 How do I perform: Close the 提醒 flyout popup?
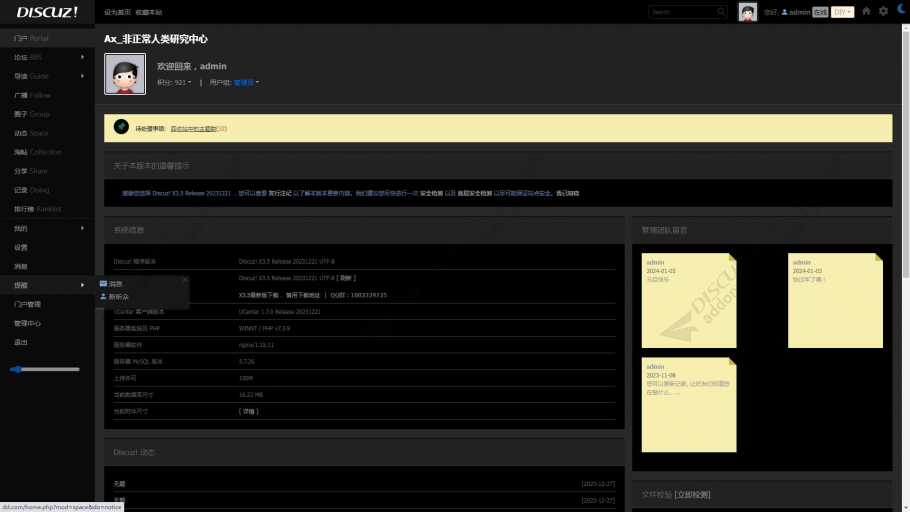click(x=185, y=280)
